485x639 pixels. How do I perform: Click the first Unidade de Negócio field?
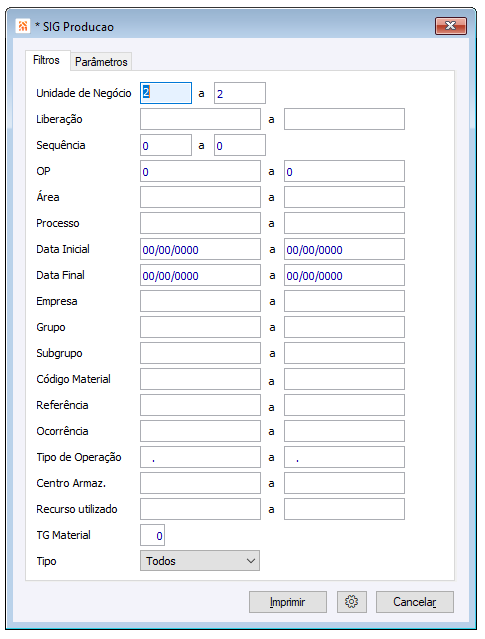(x=166, y=93)
